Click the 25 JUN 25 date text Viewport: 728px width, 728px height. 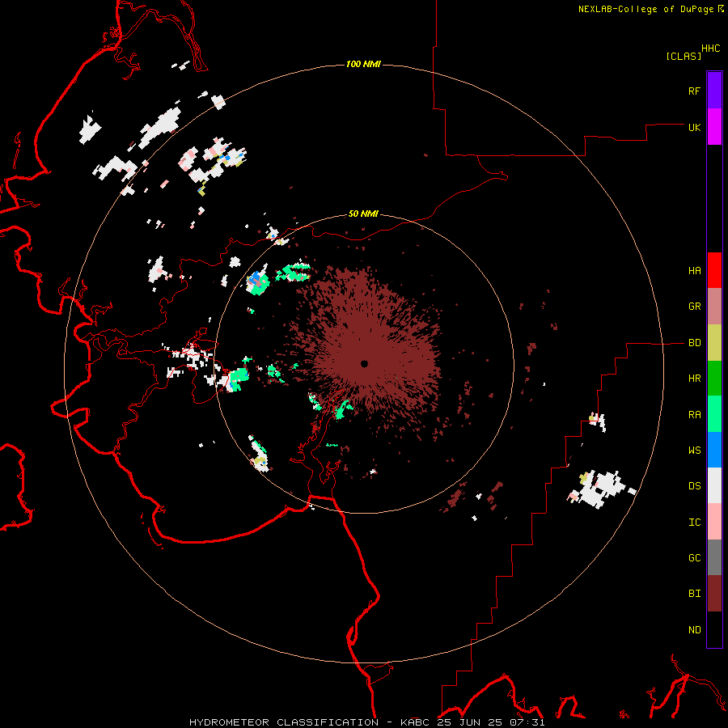[x=469, y=722]
